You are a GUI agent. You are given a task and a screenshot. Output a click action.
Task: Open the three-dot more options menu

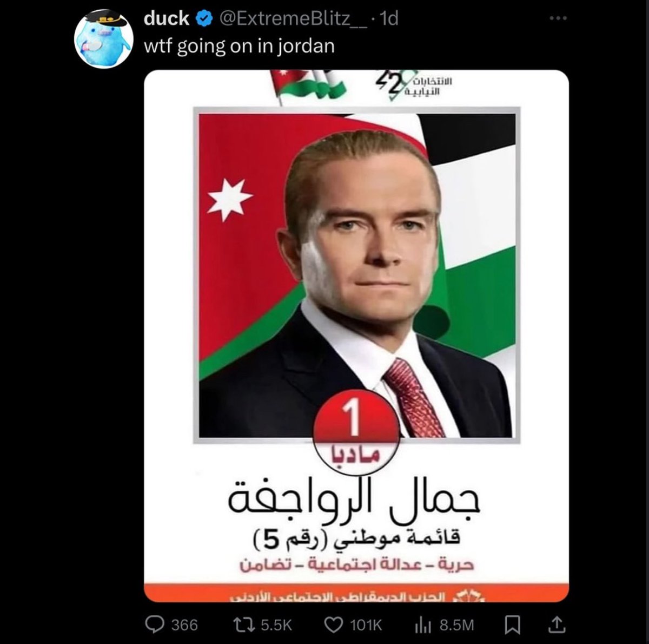point(558,18)
